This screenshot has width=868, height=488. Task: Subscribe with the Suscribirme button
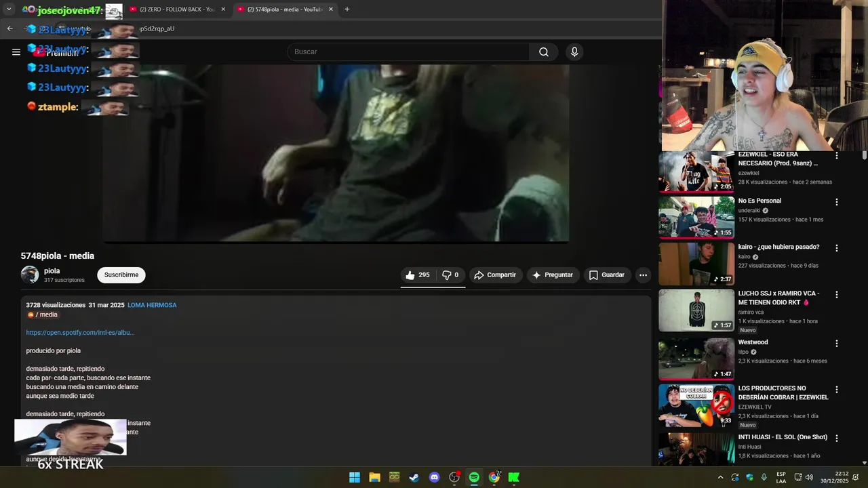(121, 275)
